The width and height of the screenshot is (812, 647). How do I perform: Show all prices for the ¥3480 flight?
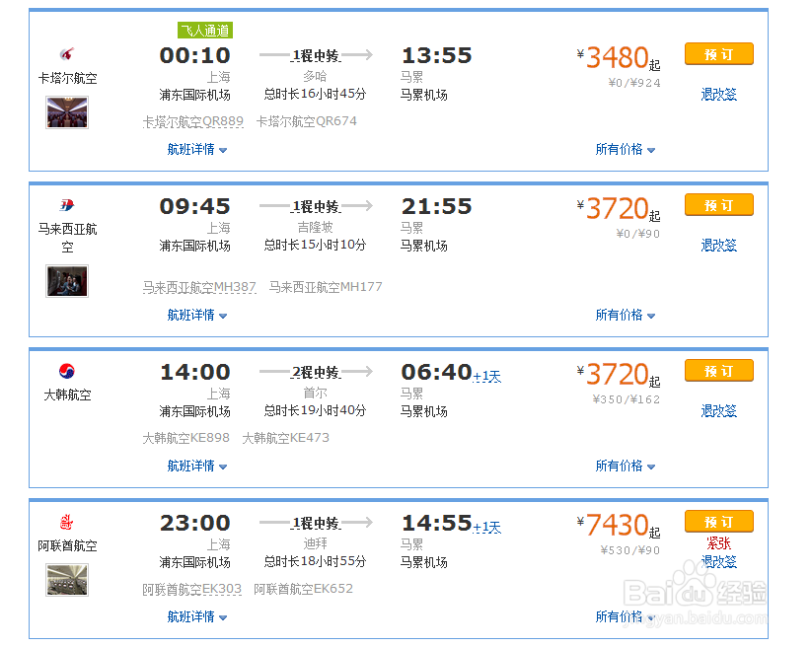[x=626, y=150]
